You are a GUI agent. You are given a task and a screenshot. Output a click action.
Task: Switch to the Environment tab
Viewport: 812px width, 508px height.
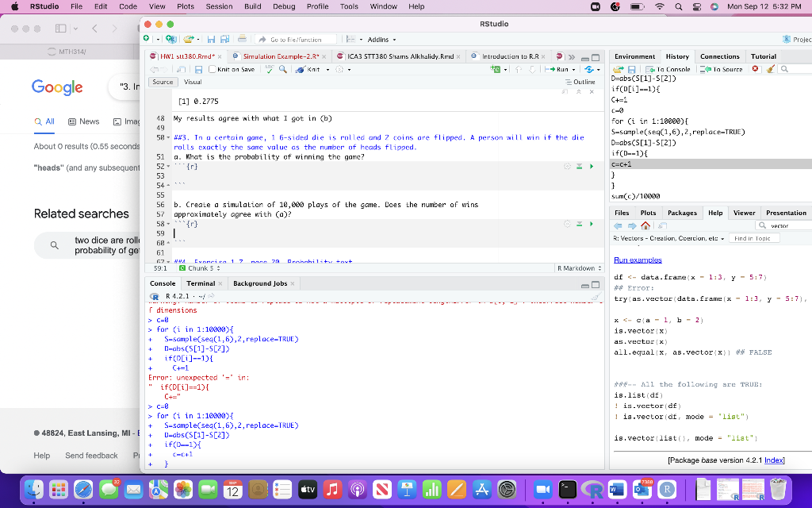(634, 56)
